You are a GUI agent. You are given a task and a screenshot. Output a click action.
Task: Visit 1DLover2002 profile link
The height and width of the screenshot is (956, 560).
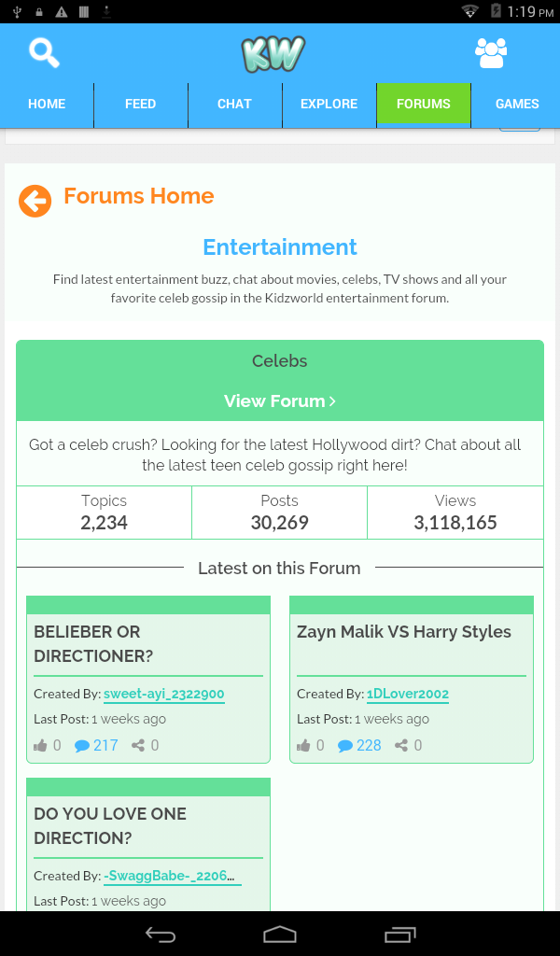(x=408, y=694)
